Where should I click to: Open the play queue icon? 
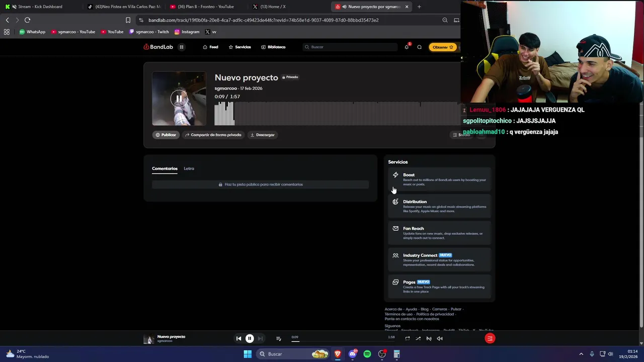coord(278,338)
